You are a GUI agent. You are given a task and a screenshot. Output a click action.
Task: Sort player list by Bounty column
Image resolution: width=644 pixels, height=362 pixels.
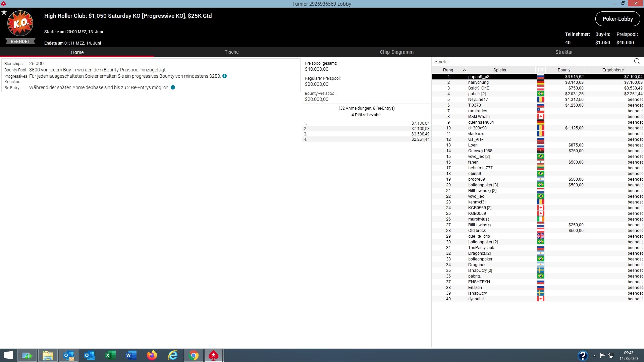pyautogui.click(x=564, y=70)
